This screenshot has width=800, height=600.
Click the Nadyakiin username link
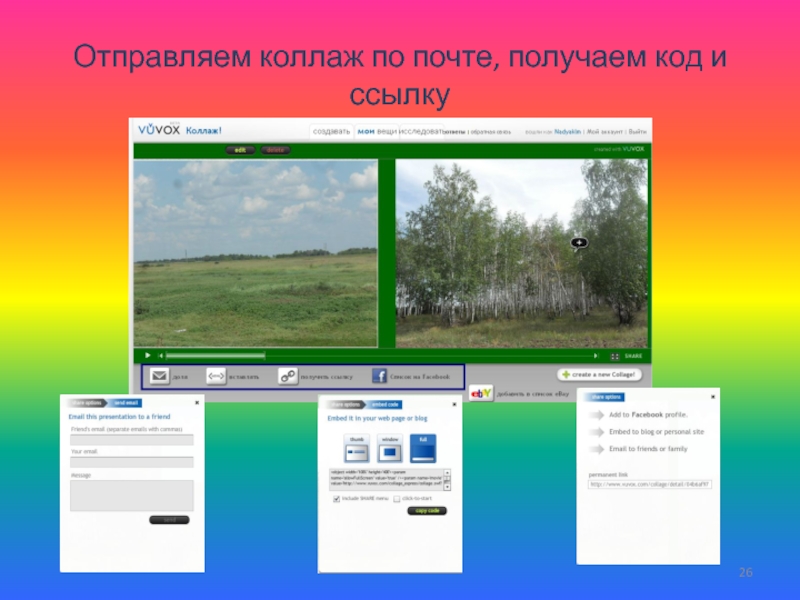tap(567, 132)
